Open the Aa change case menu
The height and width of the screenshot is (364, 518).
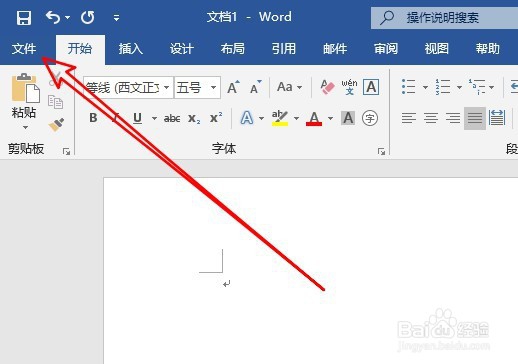[289, 87]
